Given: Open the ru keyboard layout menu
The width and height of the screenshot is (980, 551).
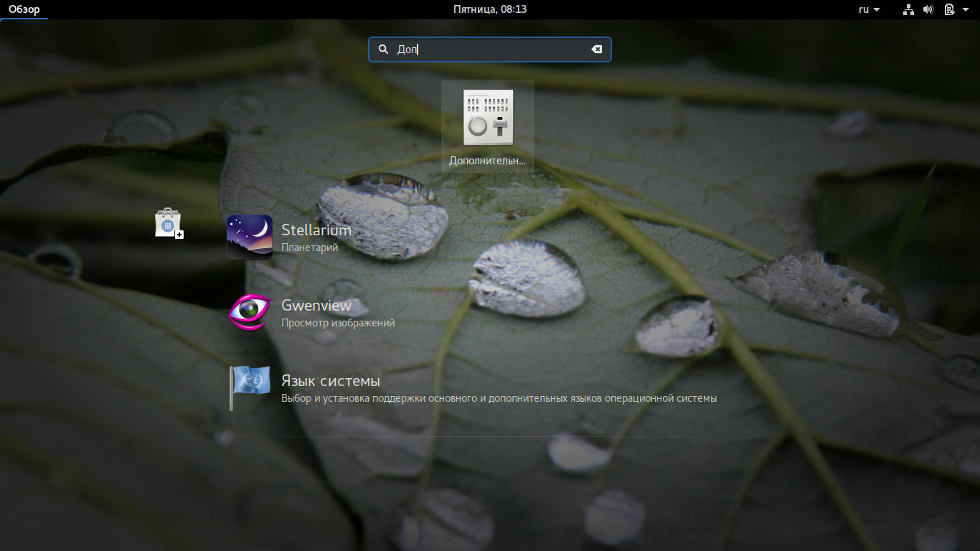Looking at the screenshot, I should point(870,9).
